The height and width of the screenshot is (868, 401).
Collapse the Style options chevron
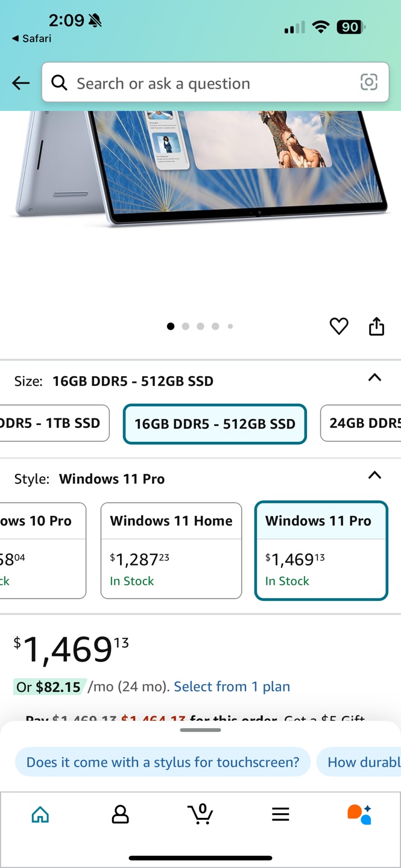[374, 475]
